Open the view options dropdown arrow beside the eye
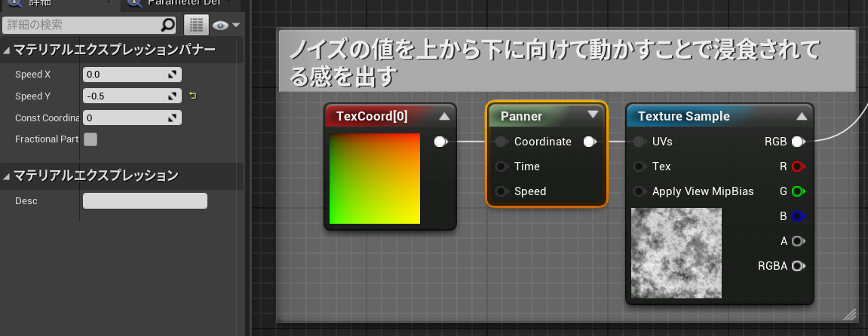 pyautogui.click(x=236, y=26)
